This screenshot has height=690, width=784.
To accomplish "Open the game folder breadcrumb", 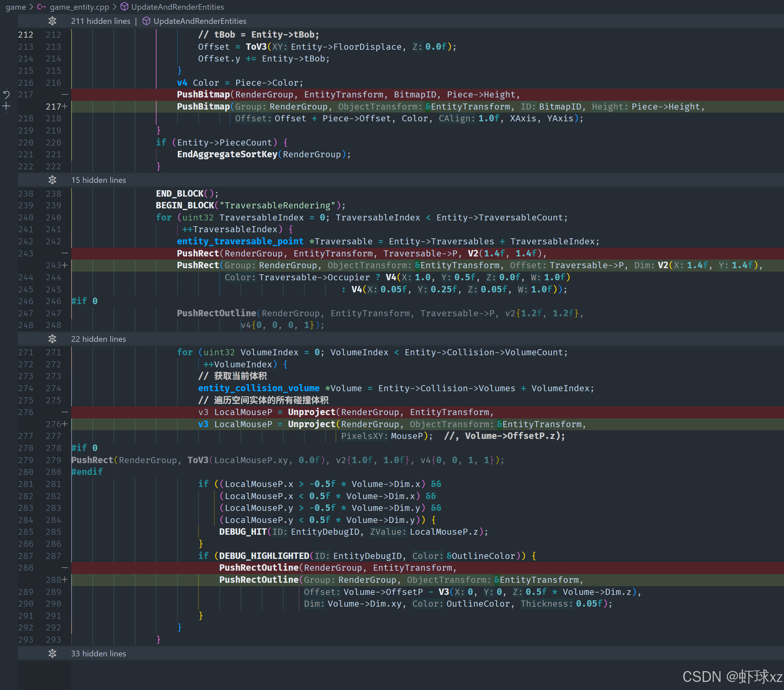I will (16, 7).
